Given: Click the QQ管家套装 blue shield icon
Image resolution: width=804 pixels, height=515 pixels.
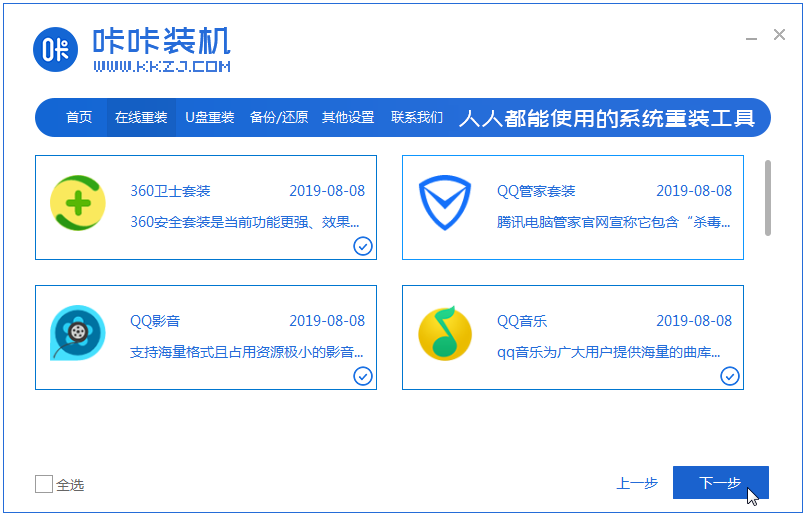Looking at the screenshot, I should [x=444, y=205].
